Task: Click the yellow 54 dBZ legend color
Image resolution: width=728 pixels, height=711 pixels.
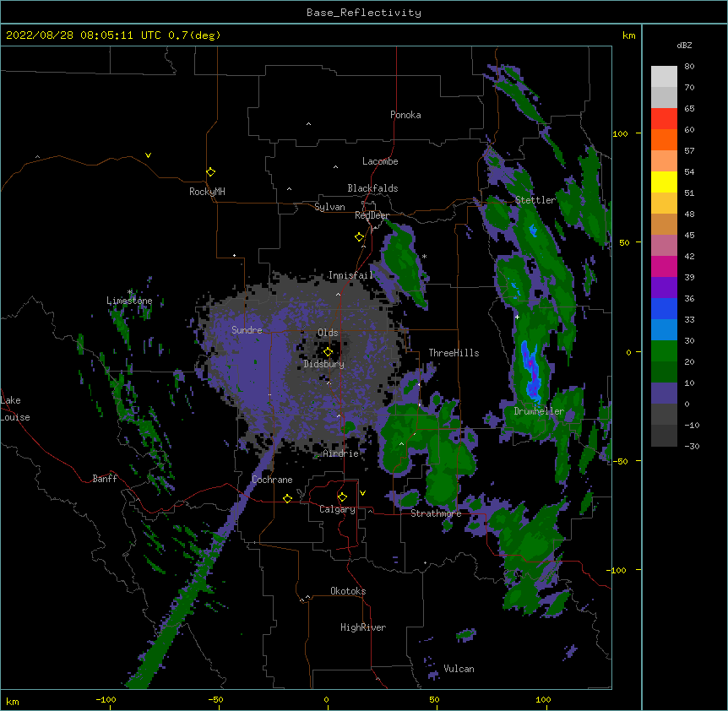Action: (x=664, y=182)
